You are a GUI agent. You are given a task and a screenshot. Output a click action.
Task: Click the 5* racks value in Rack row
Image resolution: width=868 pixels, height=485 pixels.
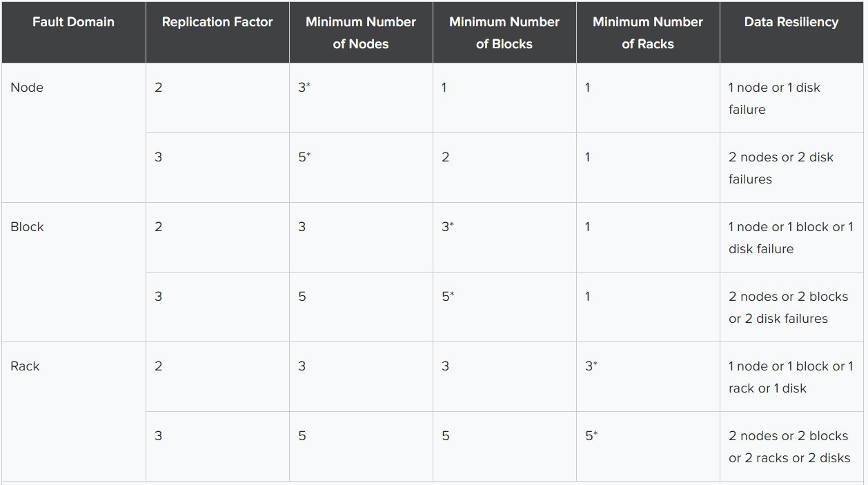click(591, 436)
